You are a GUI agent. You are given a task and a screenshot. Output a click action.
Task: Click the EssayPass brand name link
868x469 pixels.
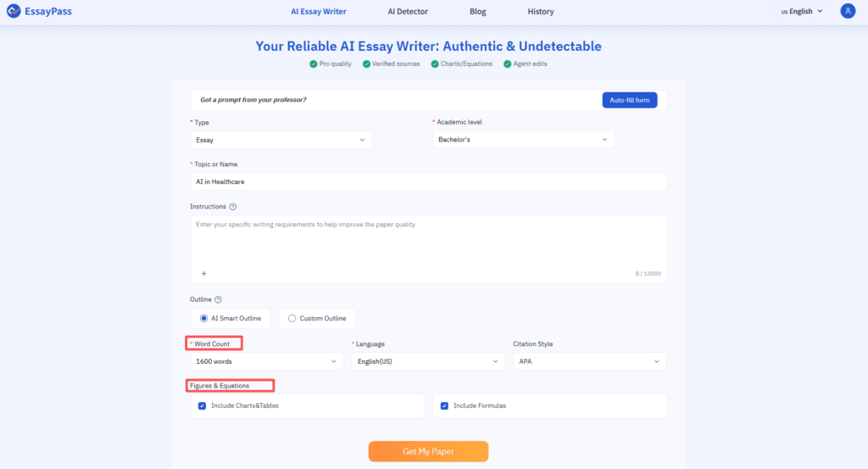pos(48,11)
